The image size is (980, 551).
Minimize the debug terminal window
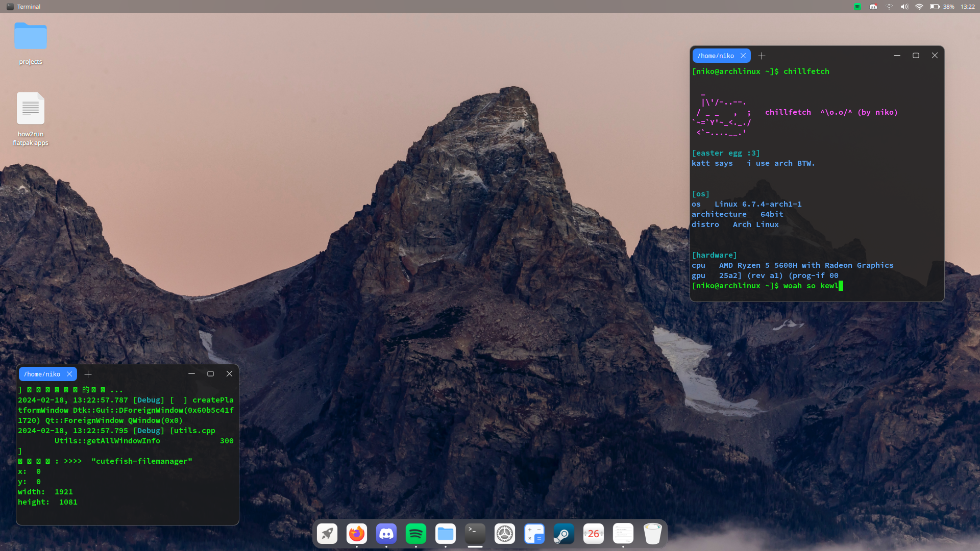click(191, 373)
